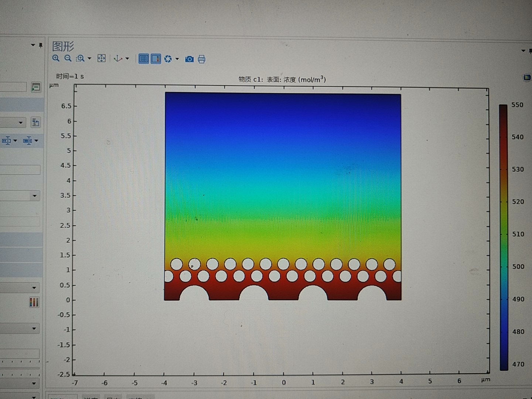Click the '时间=1 s' time label

(70, 76)
